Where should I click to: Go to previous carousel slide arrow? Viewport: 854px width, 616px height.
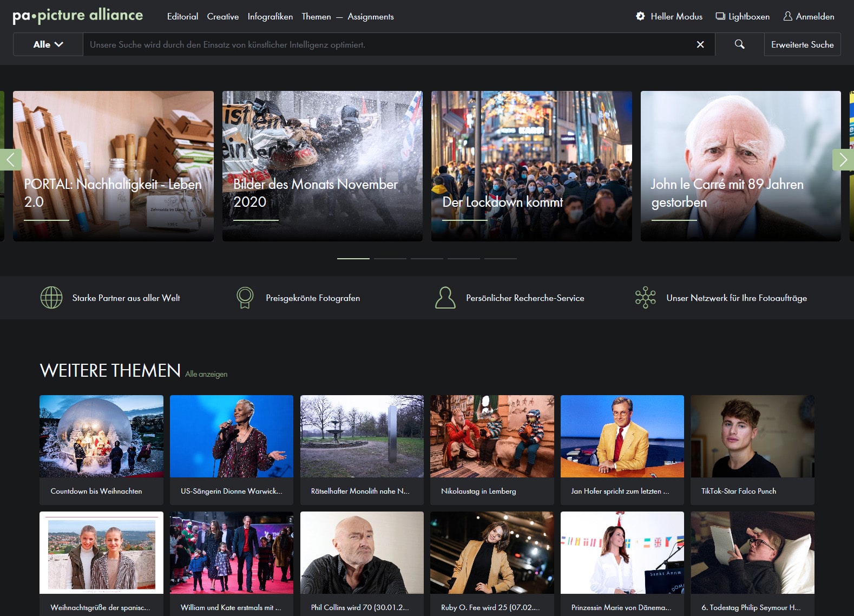tap(10, 160)
